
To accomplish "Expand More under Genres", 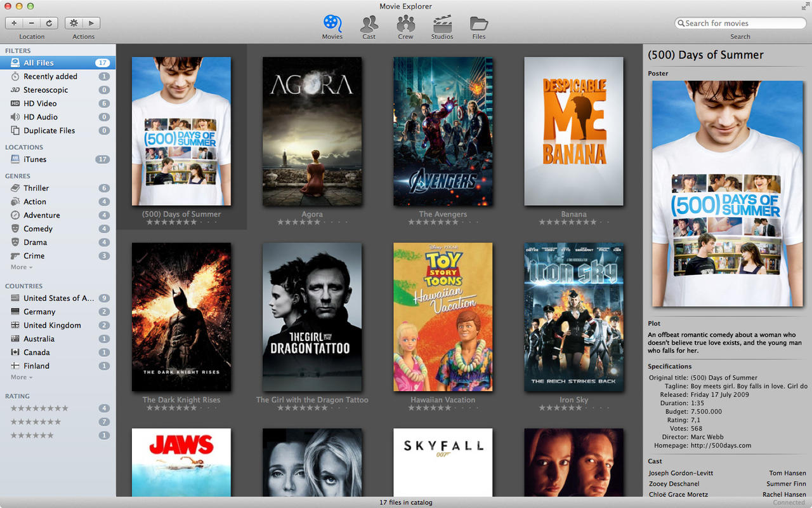I will 21,267.
